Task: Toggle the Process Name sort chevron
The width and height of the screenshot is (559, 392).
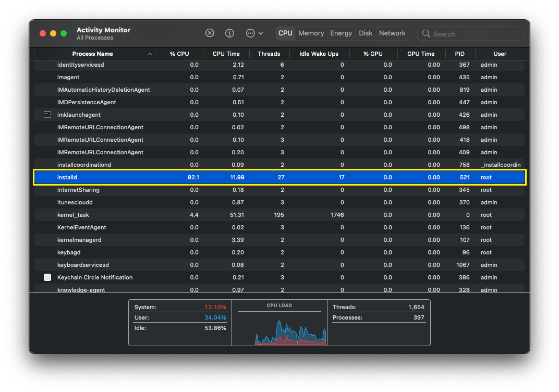Action: pyautogui.click(x=150, y=54)
